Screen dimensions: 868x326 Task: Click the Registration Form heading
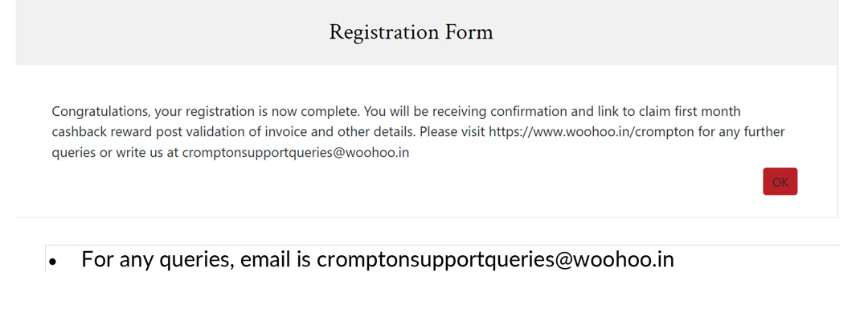[411, 32]
